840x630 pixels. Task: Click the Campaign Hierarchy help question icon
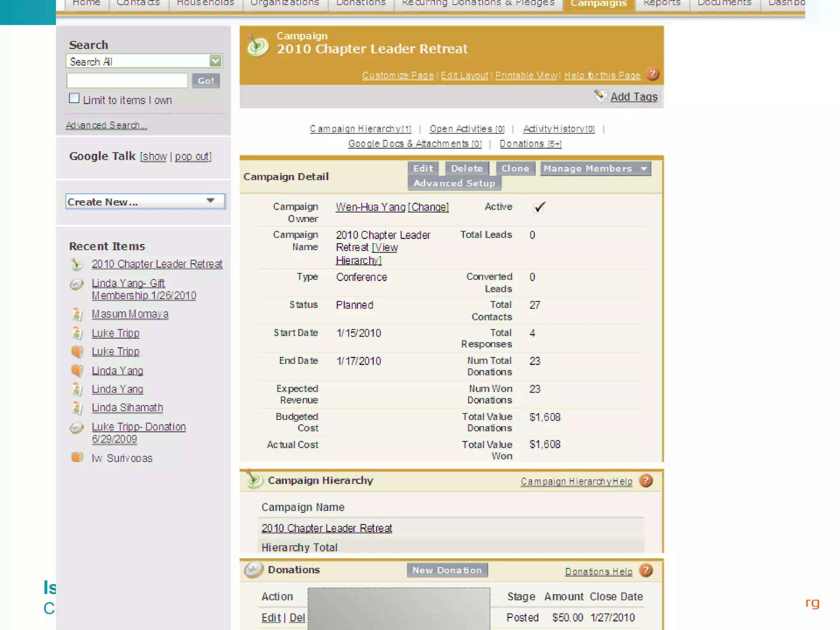tap(646, 481)
